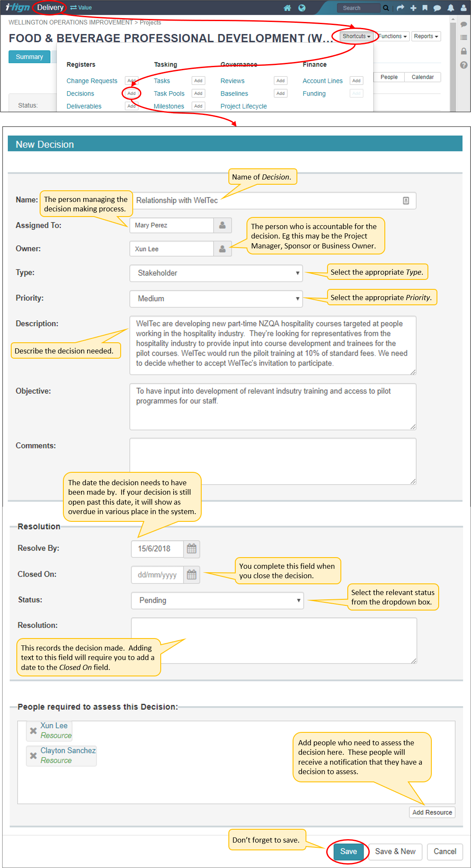
Task: Switch to the People tab
Action: [x=389, y=77]
